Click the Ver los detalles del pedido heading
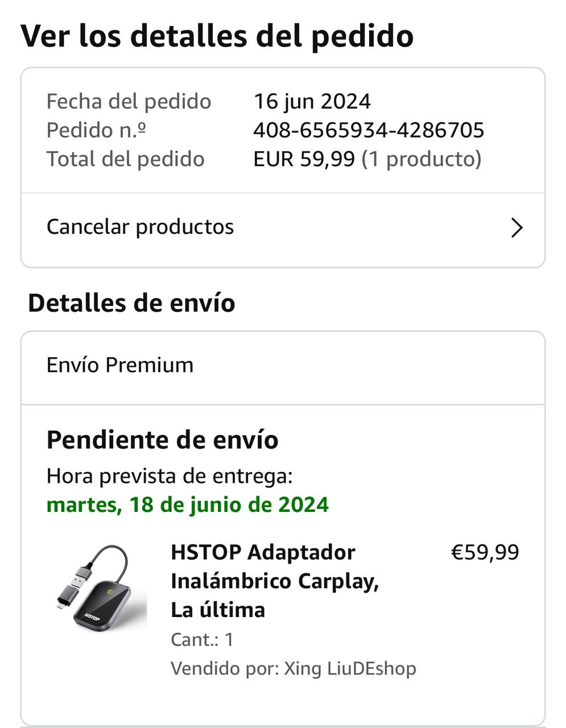 point(217,36)
